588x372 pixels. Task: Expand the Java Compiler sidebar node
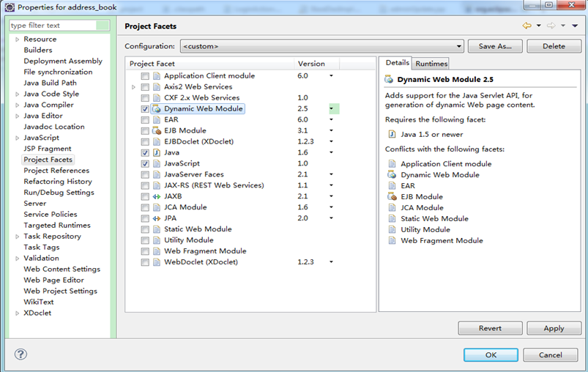(x=17, y=105)
